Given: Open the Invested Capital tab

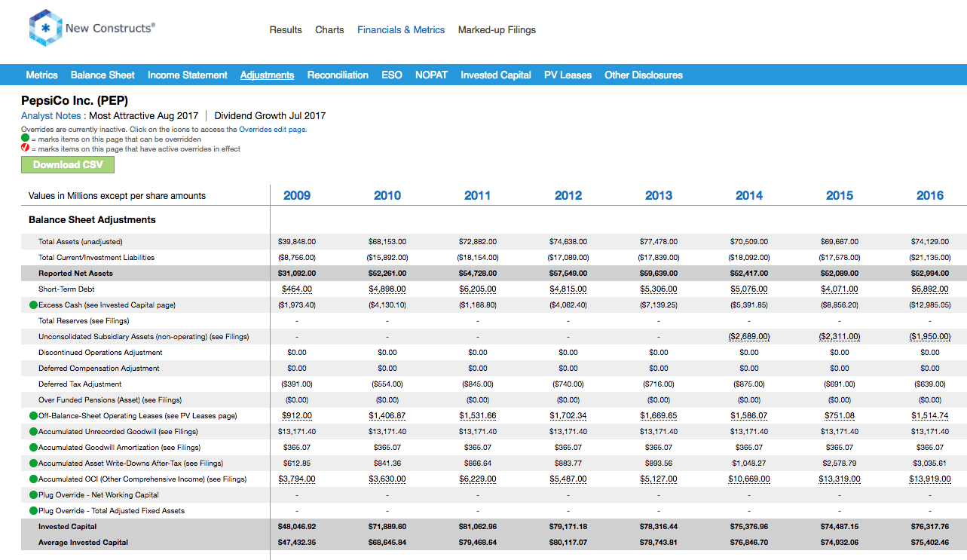Looking at the screenshot, I should [496, 75].
